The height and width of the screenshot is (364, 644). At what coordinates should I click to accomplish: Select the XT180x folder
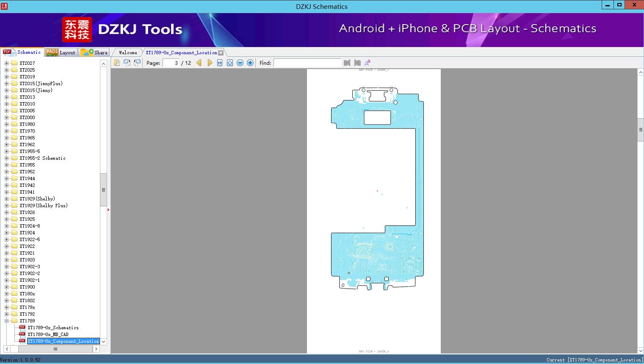pos(27,294)
